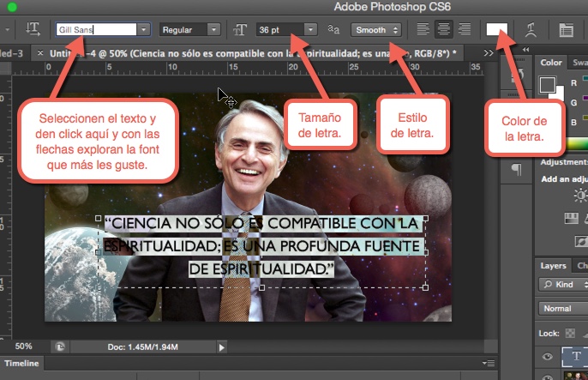The width and height of the screenshot is (588, 380).
Task: Switch to the Timeline tab
Action: click(x=20, y=365)
